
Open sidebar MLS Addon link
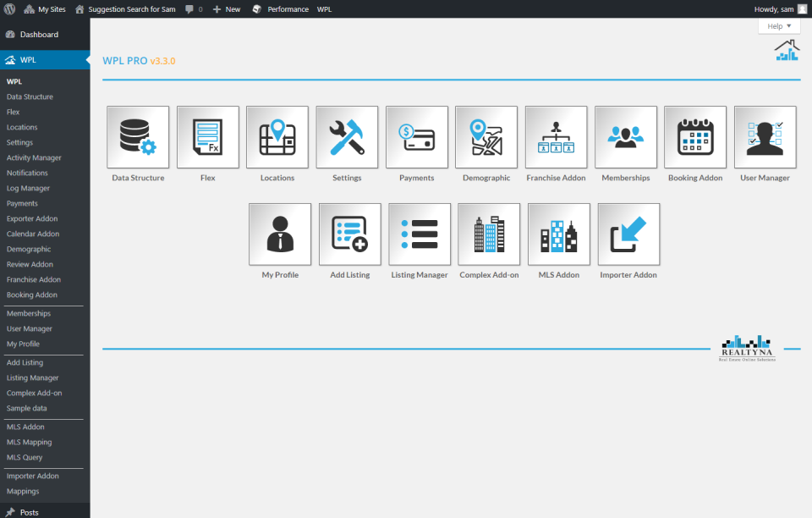point(25,427)
